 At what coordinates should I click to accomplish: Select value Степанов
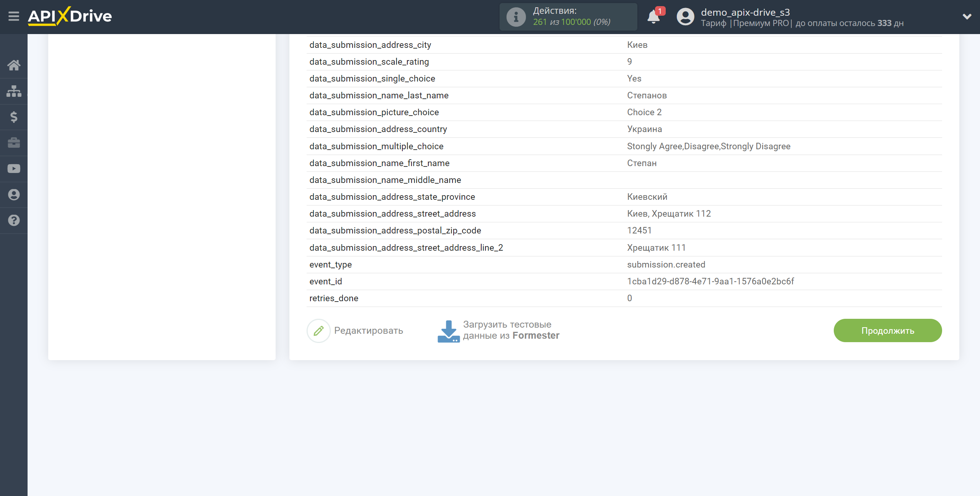(647, 96)
